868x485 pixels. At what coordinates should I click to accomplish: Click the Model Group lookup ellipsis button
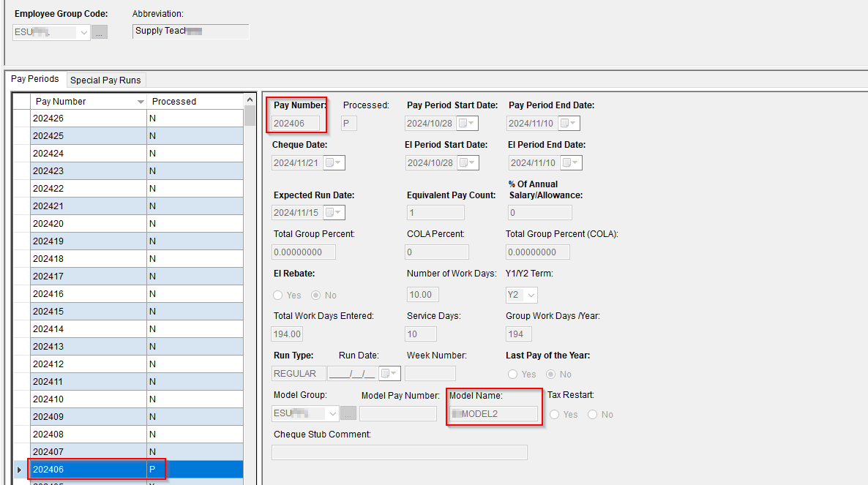[x=348, y=413]
